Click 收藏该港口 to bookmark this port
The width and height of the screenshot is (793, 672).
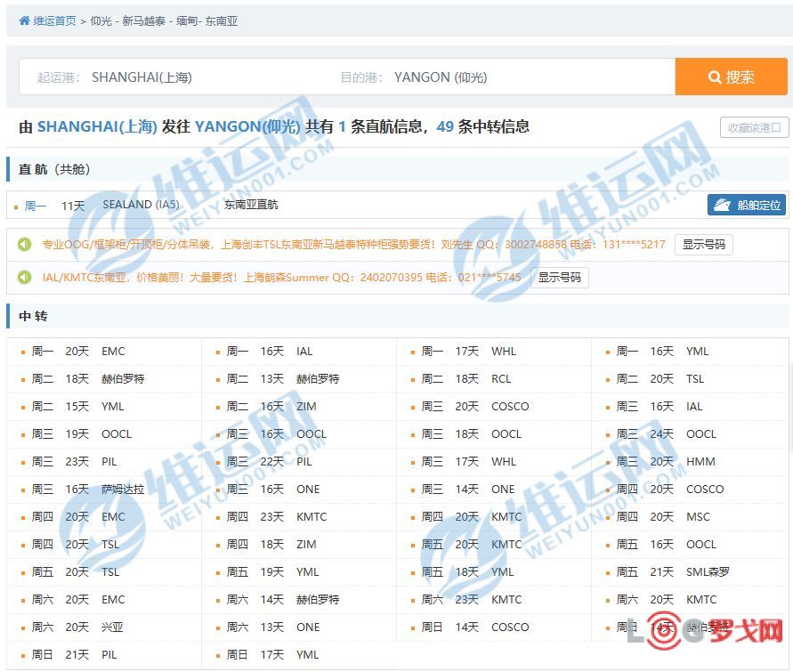(754, 127)
